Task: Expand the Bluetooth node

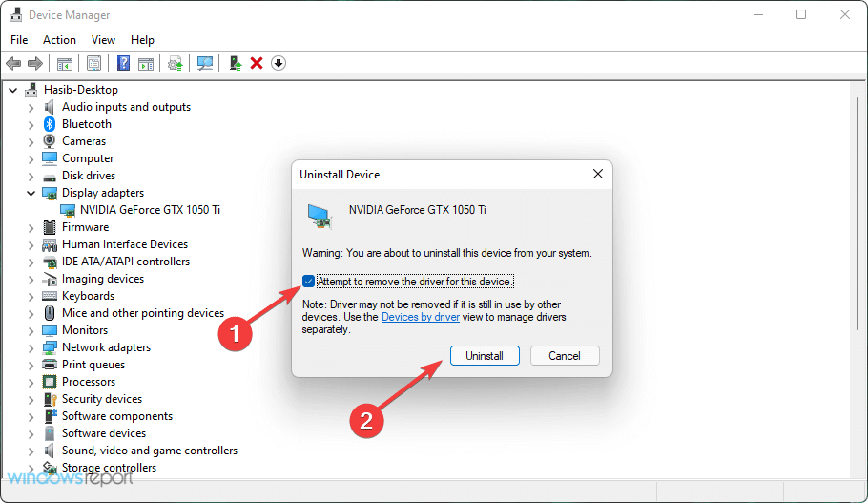Action: click(x=31, y=125)
